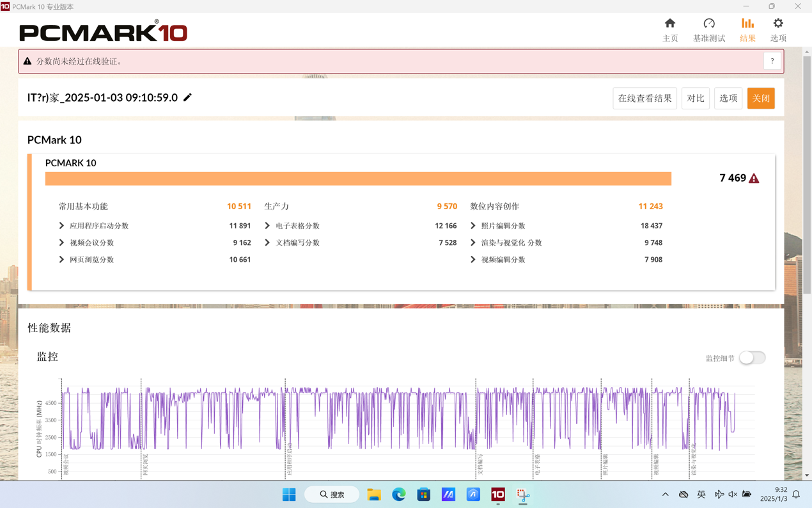Open the clock showing 9:32
The width and height of the screenshot is (812, 508).
click(x=774, y=495)
